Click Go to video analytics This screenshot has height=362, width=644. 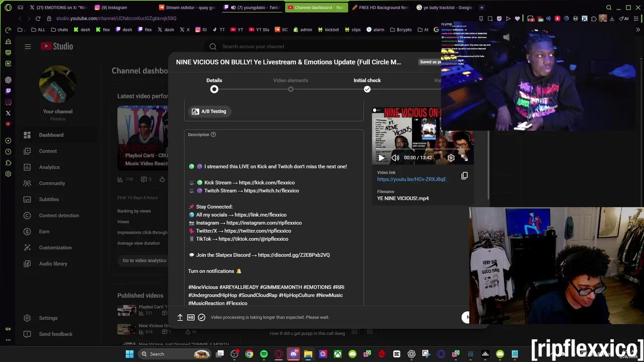coord(144,260)
